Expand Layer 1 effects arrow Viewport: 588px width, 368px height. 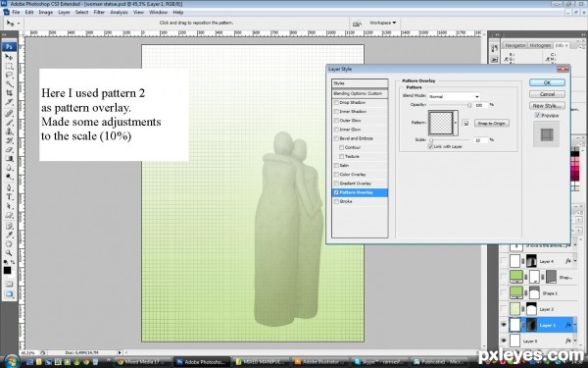575,325
